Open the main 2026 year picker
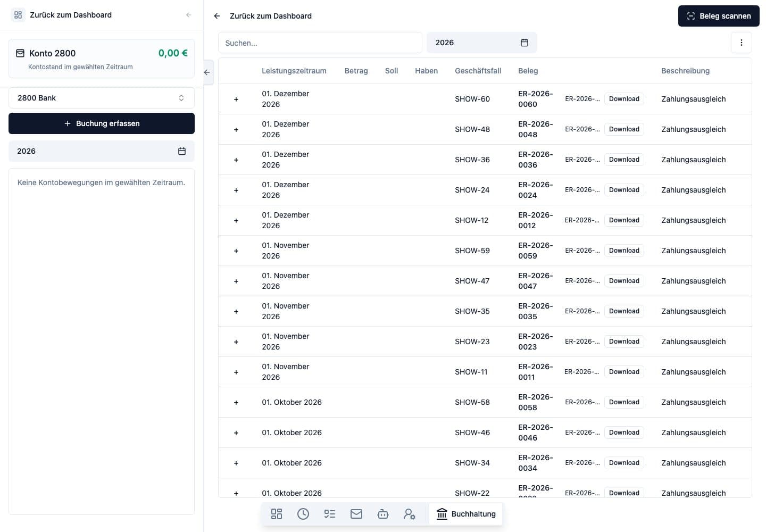 (482, 43)
